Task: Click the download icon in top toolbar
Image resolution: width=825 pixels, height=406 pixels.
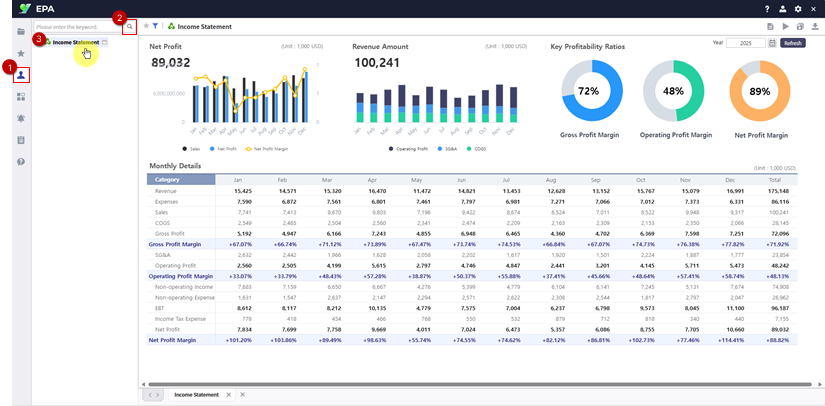Action: pos(814,26)
